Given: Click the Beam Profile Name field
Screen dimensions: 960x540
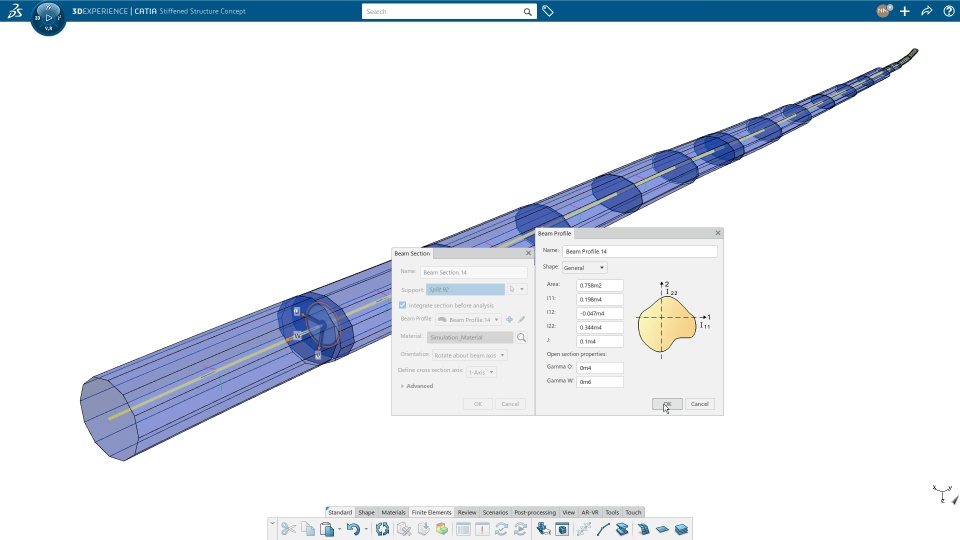Looking at the screenshot, I should [x=639, y=251].
